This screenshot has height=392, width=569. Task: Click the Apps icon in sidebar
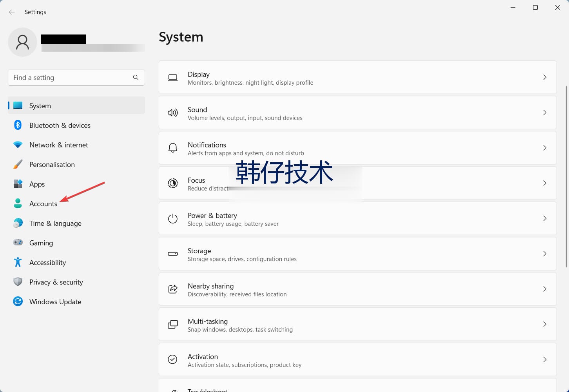[x=18, y=184]
